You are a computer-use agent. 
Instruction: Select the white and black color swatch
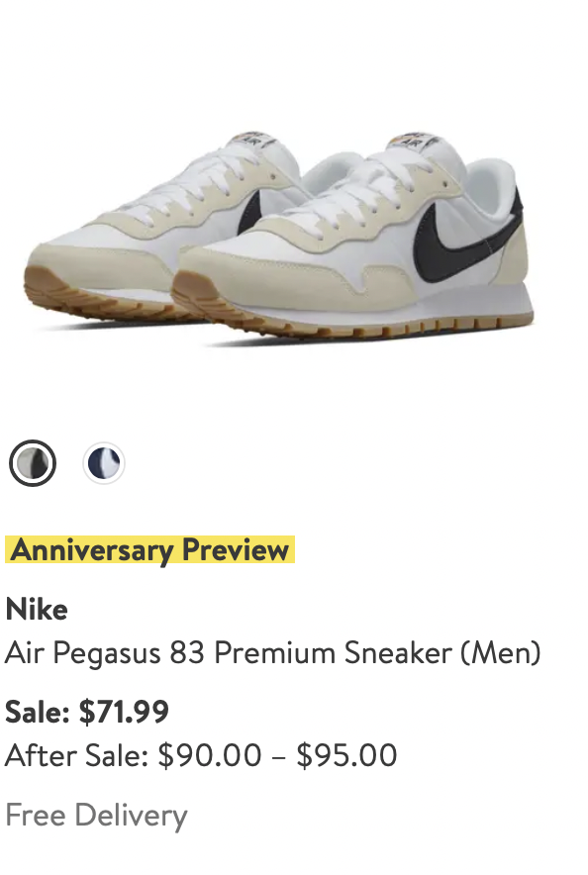click(x=33, y=463)
